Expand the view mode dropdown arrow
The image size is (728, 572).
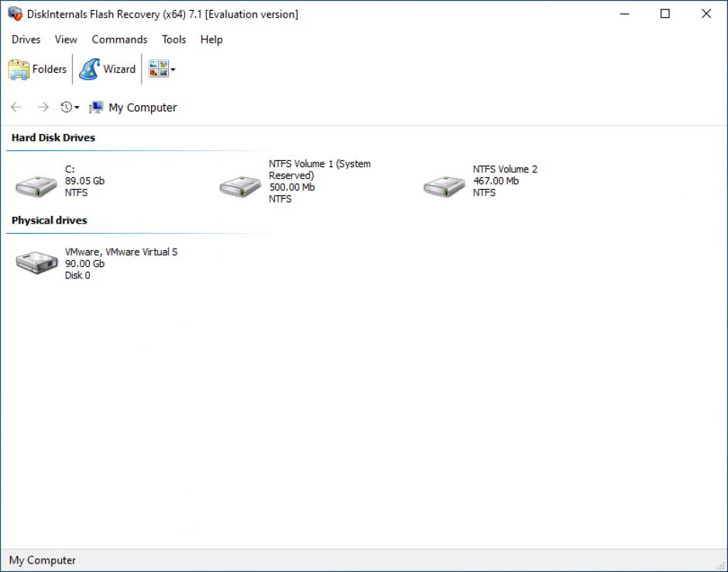tap(173, 70)
